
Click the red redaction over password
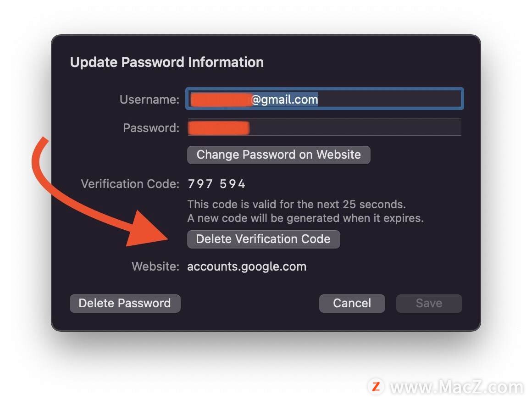[x=219, y=128]
